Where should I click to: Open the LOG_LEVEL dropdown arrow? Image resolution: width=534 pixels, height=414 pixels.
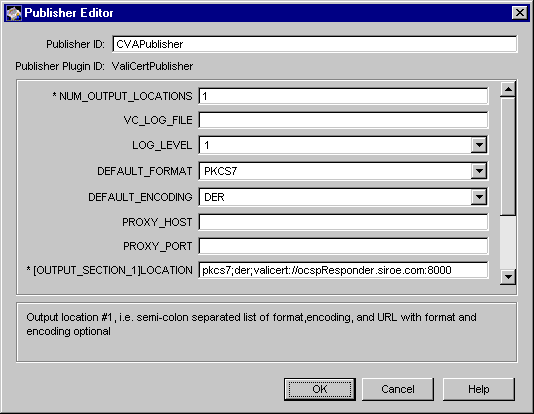(x=479, y=145)
